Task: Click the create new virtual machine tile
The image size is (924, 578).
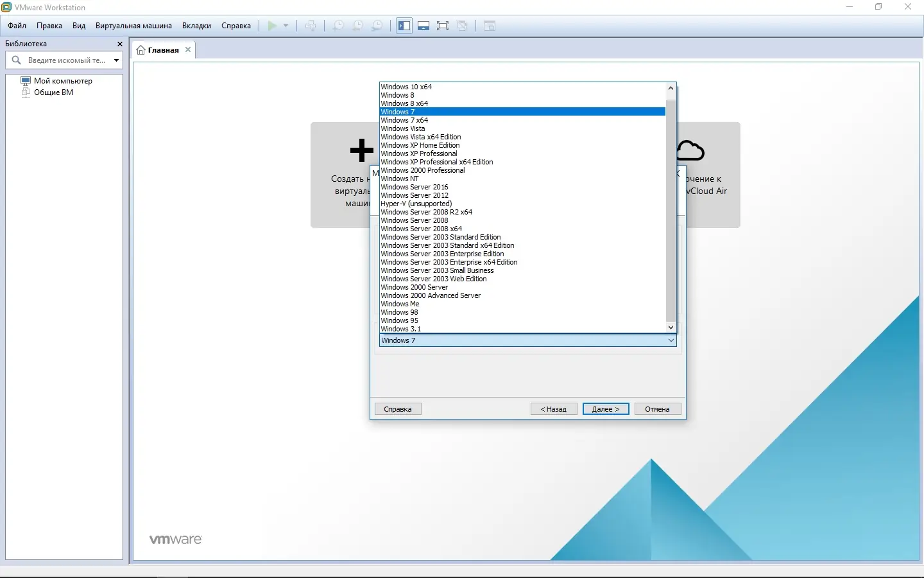Action: [341, 175]
